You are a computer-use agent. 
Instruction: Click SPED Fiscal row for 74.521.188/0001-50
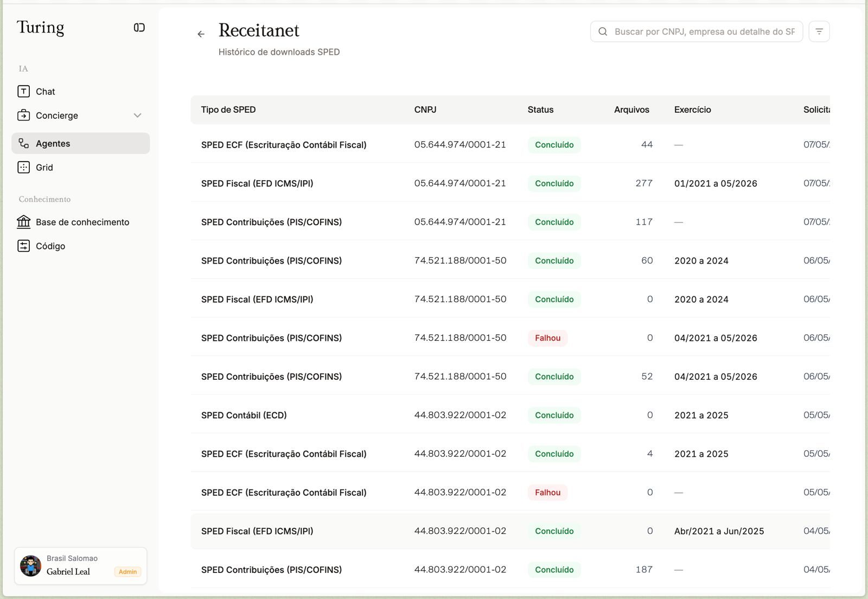pos(510,299)
